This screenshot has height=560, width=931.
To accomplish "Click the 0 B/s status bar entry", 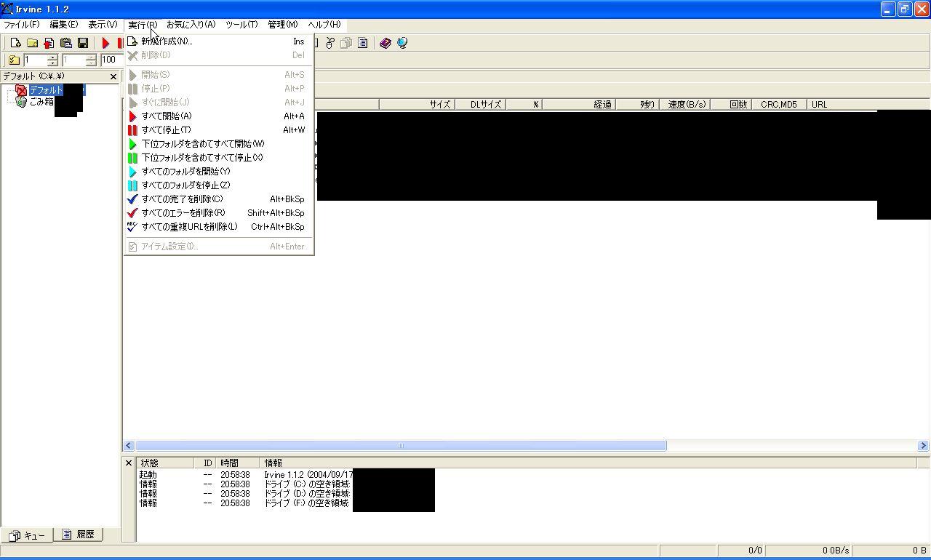I will click(x=809, y=551).
